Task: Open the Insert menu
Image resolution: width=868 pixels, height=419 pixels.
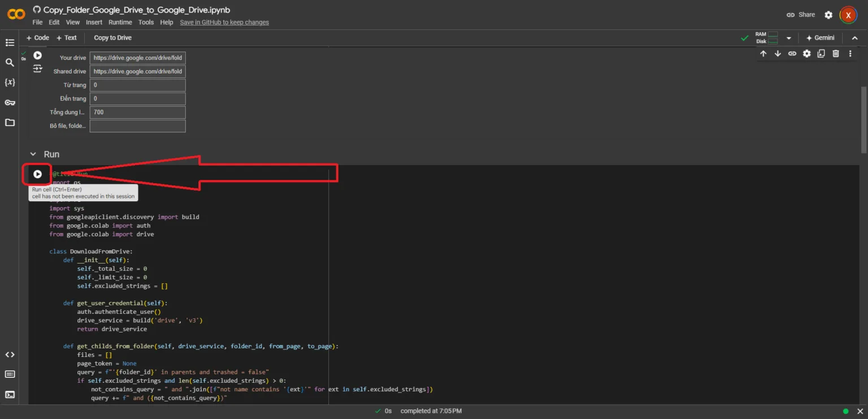Action: (94, 22)
